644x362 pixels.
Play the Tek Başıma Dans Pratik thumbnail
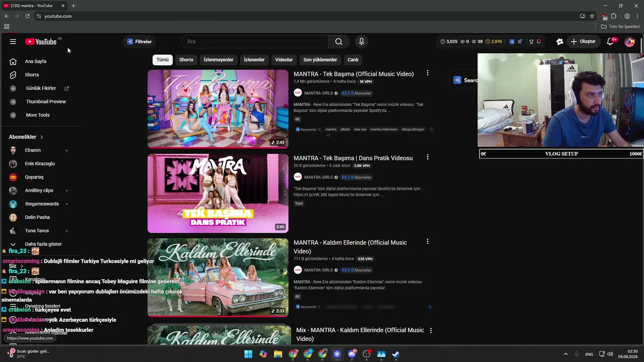pyautogui.click(x=218, y=193)
